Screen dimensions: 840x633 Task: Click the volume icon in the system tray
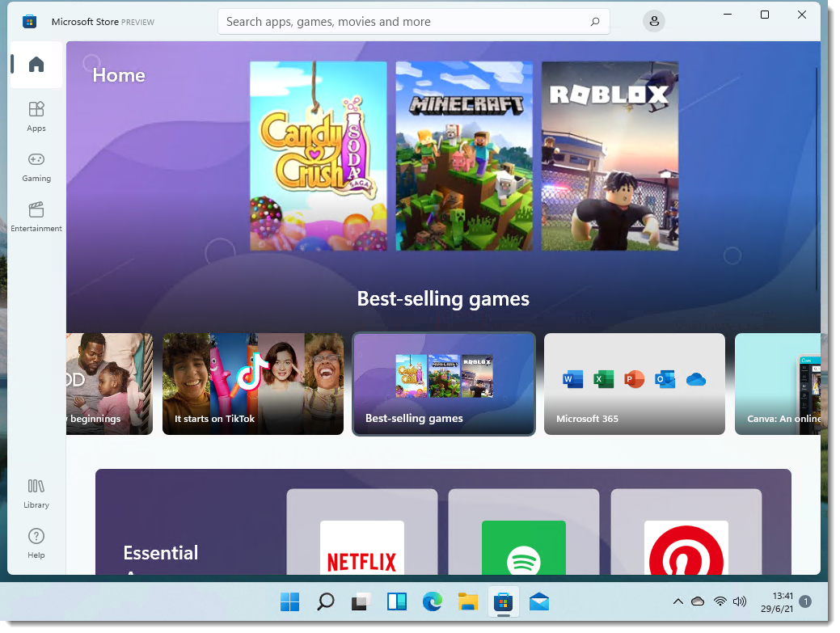[740, 601]
